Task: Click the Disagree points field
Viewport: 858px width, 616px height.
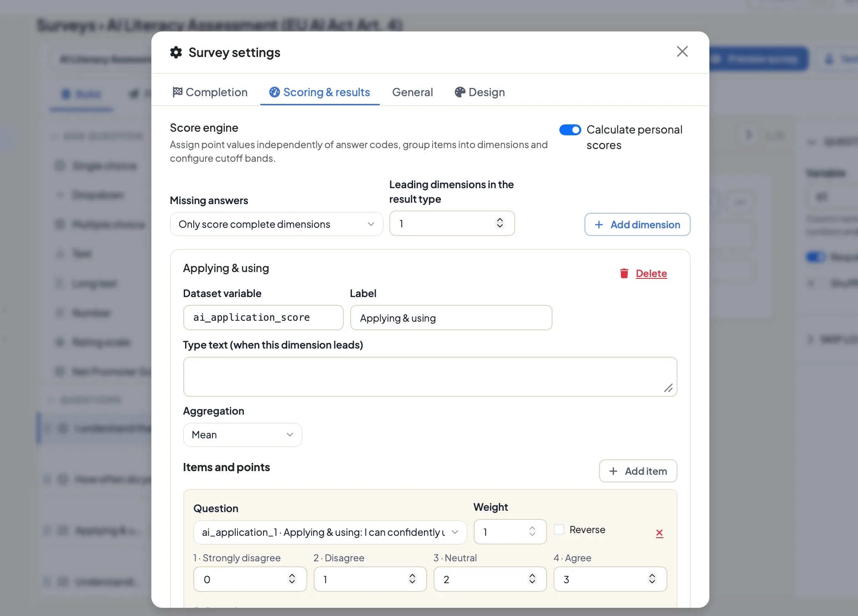Action: coord(370,579)
